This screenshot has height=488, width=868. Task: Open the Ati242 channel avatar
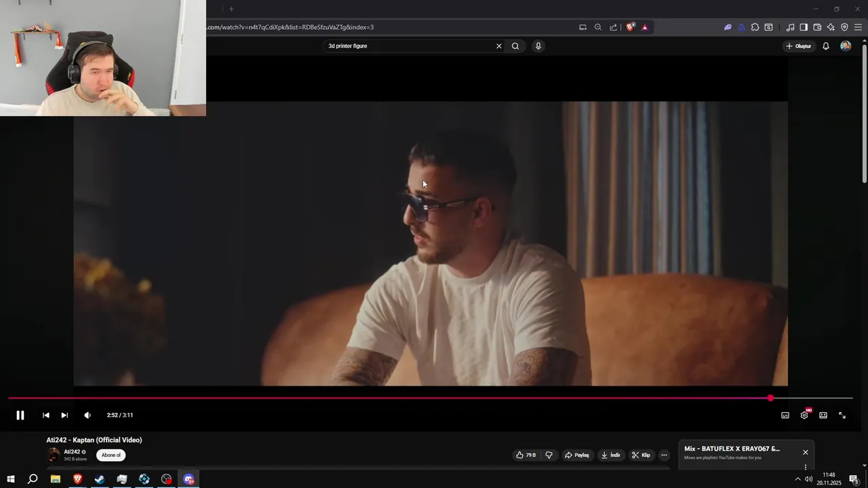tap(54, 455)
